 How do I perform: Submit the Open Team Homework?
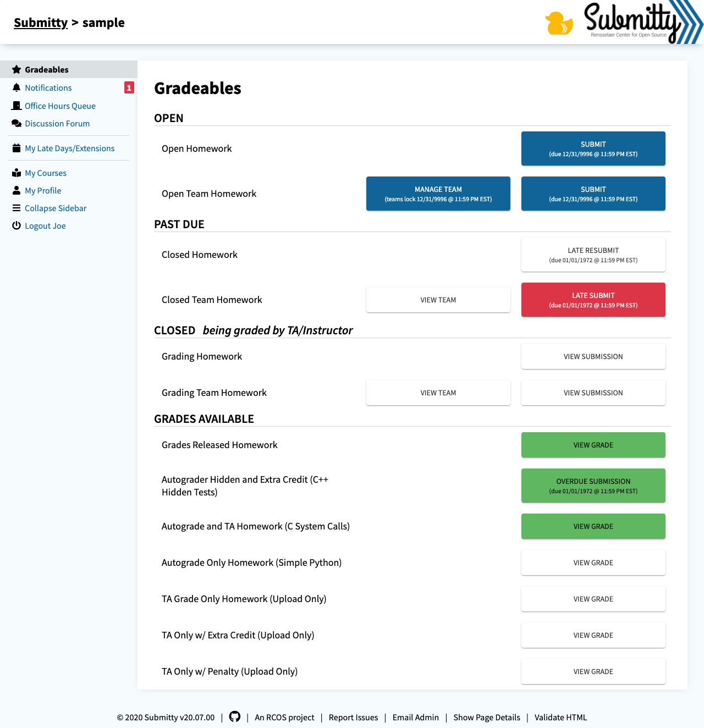tap(593, 194)
